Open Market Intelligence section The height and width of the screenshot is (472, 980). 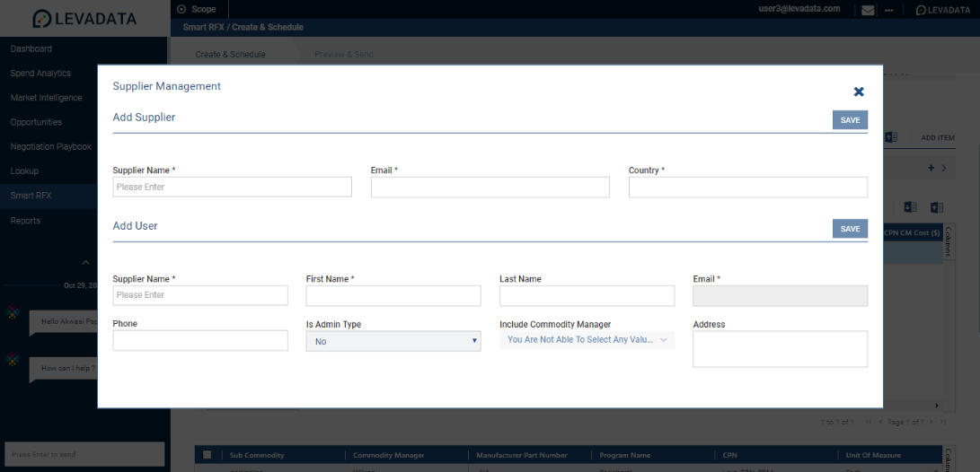[x=46, y=98]
